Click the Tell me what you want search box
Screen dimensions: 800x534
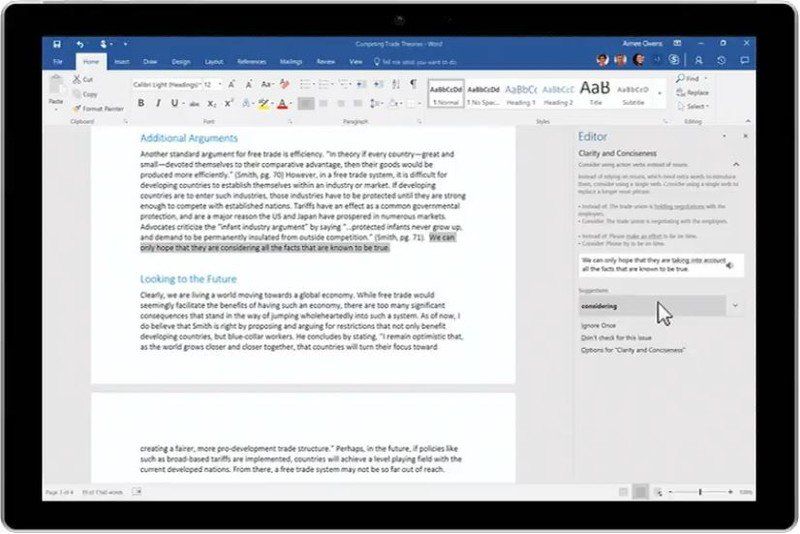coord(415,62)
